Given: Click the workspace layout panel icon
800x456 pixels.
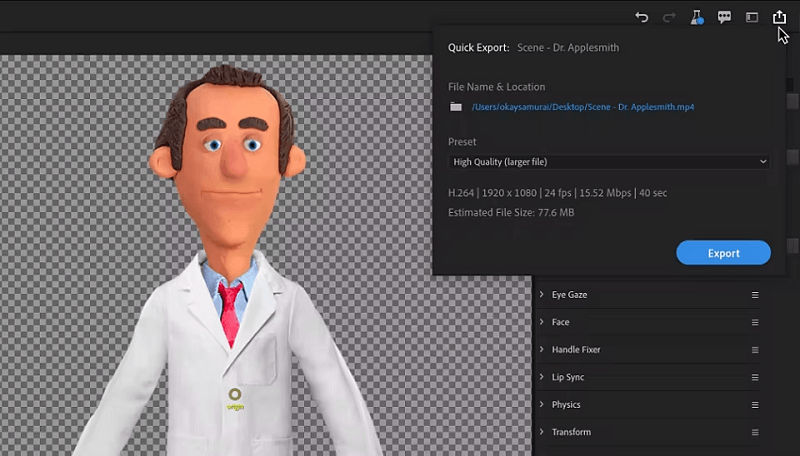Looking at the screenshot, I should tap(752, 17).
